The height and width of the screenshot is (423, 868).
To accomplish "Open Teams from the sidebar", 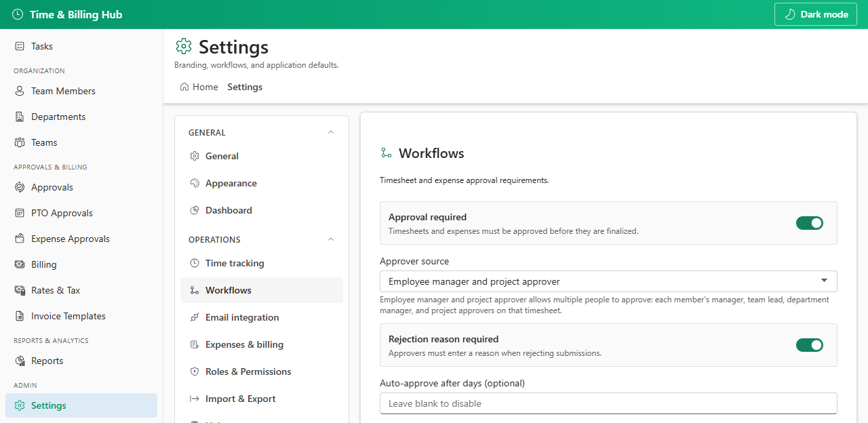I will (81, 142).
